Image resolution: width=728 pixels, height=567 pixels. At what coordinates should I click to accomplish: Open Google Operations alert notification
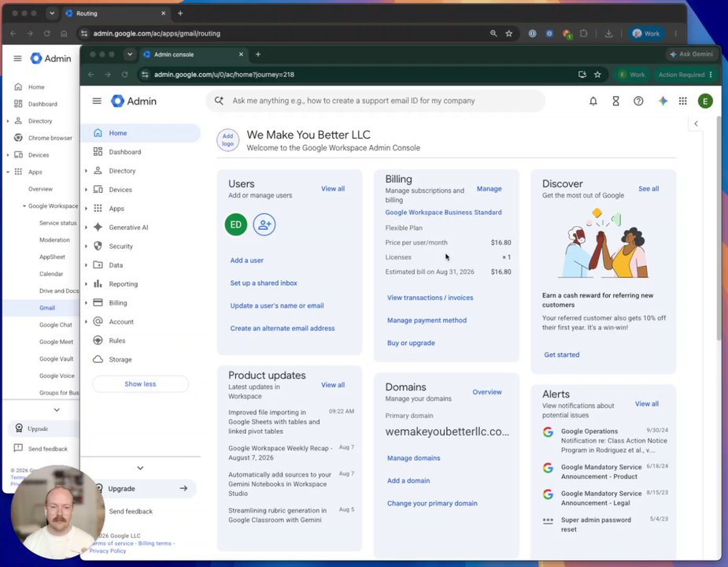pos(605,440)
